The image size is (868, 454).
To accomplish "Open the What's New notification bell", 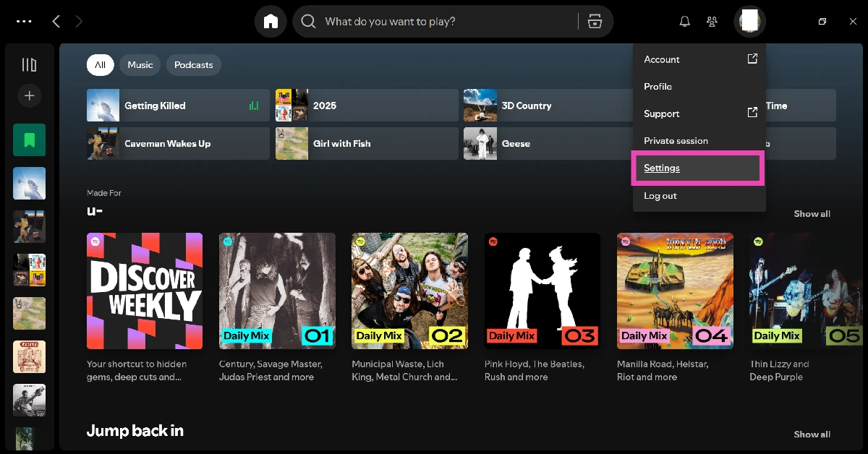I will click(x=684, y=22).
